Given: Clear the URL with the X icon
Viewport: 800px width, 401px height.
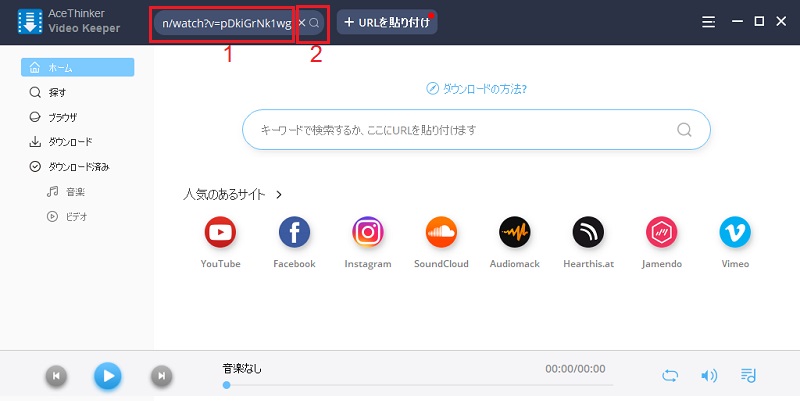Looking at the screenshot, I should pos(302,22).
